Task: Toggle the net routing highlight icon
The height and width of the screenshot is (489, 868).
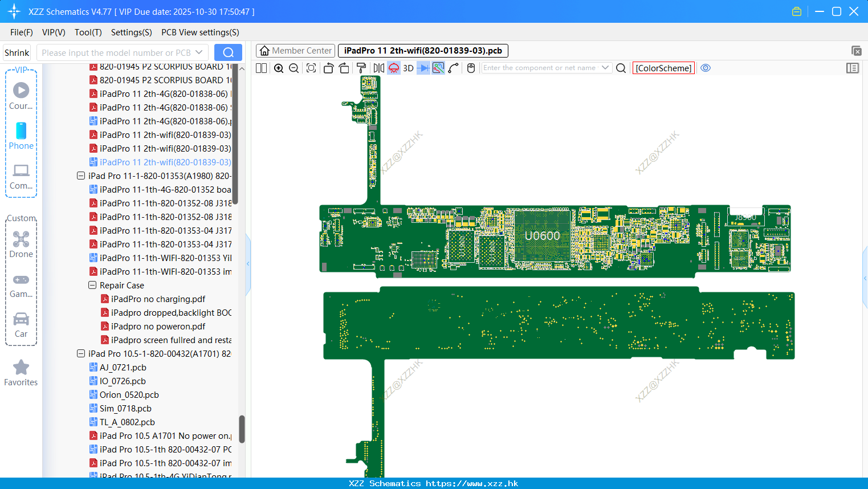Action: pyautogui.click(x=438, y=68)
